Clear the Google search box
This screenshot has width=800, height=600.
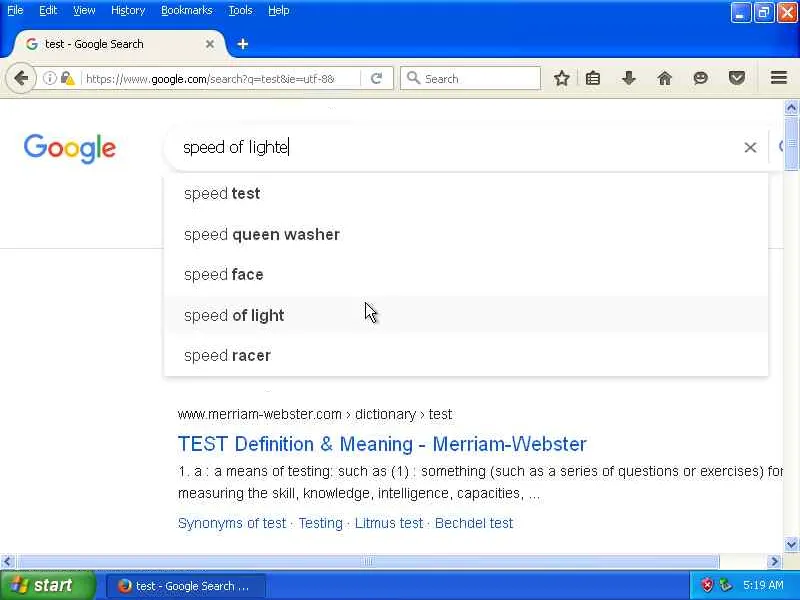tap(750, 147)
